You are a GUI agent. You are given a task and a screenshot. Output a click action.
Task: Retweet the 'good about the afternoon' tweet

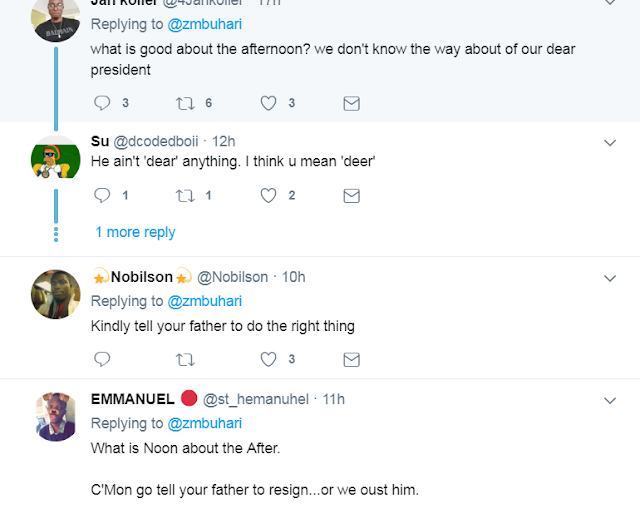[x=186, y=103]
